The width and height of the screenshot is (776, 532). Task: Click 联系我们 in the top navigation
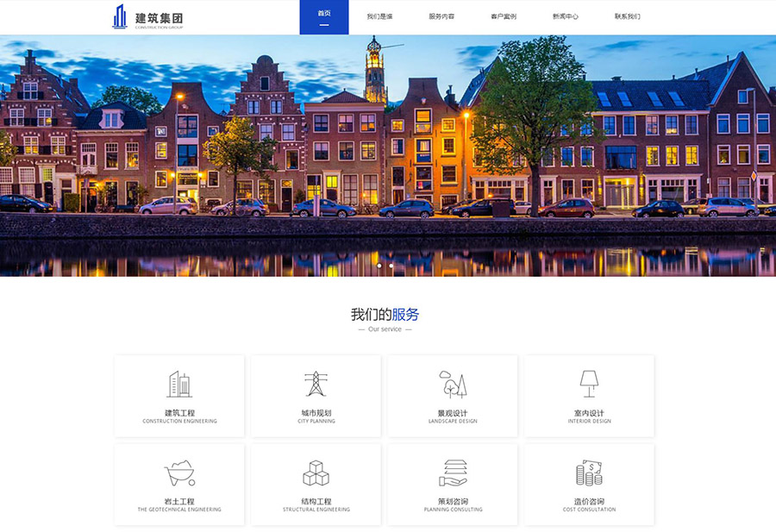pos(628,16)
